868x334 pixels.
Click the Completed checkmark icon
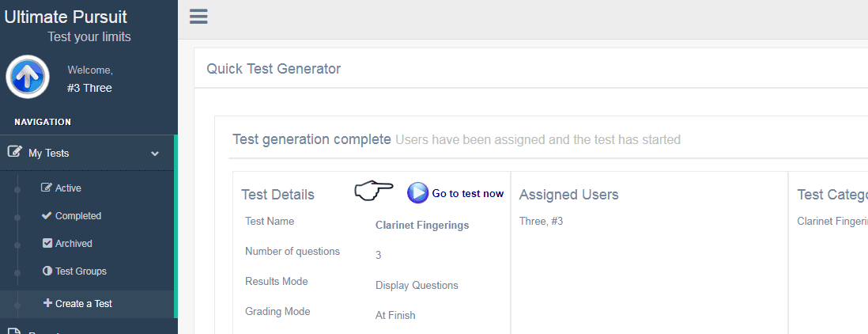coord(47,215)
